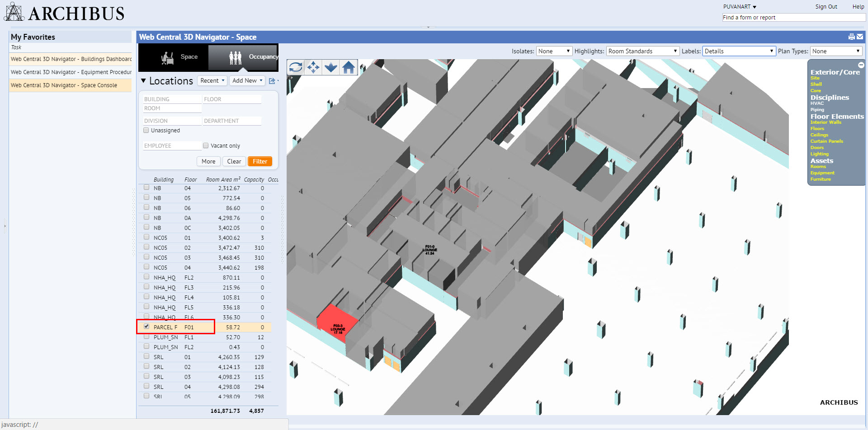Click the DIVISION filter field
868x430 pixels.
pyautogui.click(x=172, y=121)
